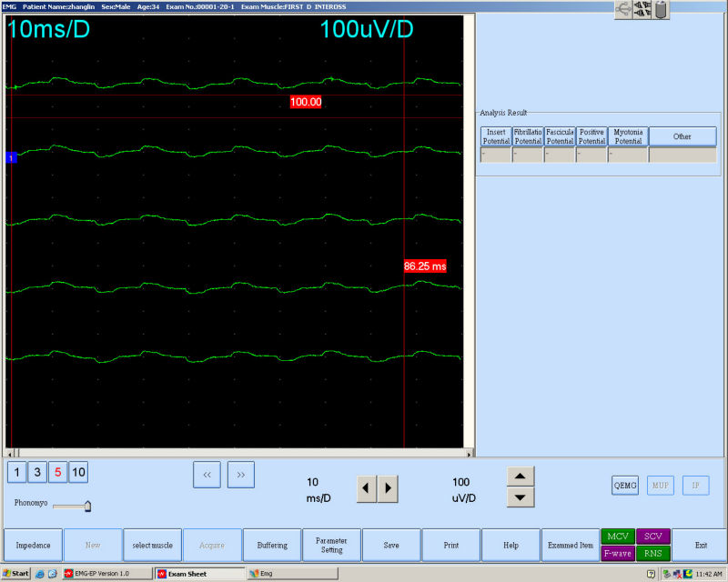Click previous page double-arrow button
Screen dimensions: 728x582
click(207, 475)
